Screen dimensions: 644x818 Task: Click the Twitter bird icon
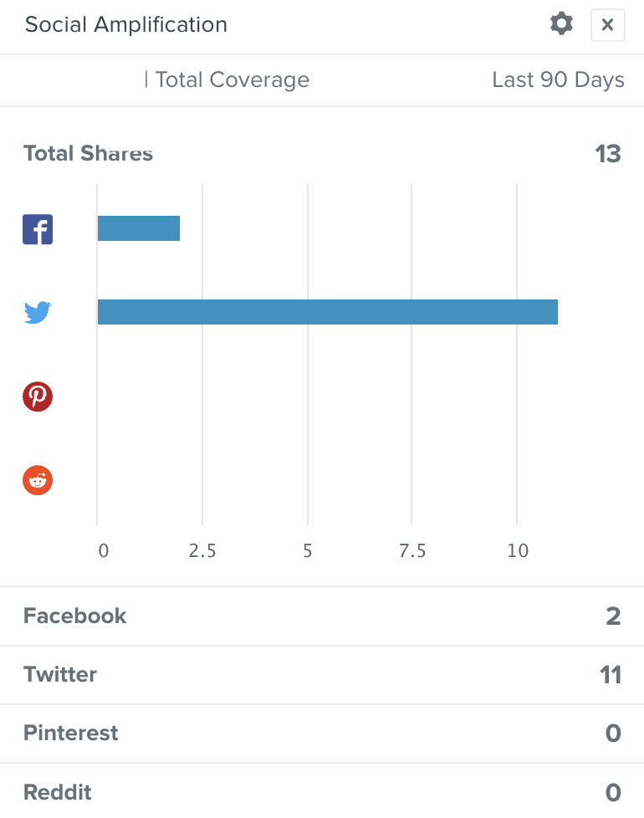[38, 313]
